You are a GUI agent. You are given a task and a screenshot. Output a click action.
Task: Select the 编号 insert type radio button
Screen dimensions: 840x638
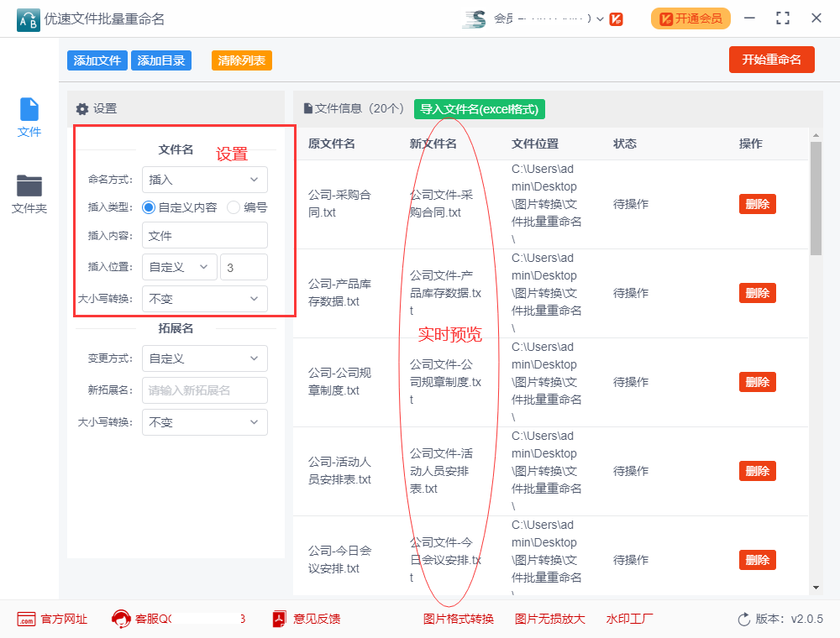pyautogui.click(x=234, y=208)
